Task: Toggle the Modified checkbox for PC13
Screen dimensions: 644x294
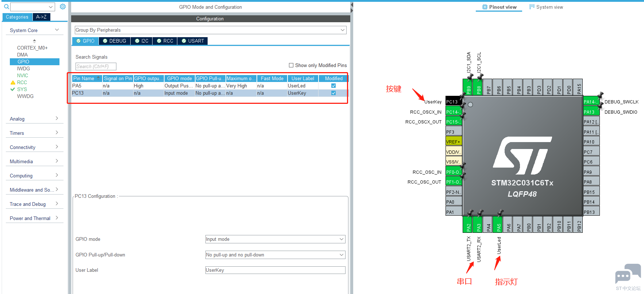Action: [333, 93]
